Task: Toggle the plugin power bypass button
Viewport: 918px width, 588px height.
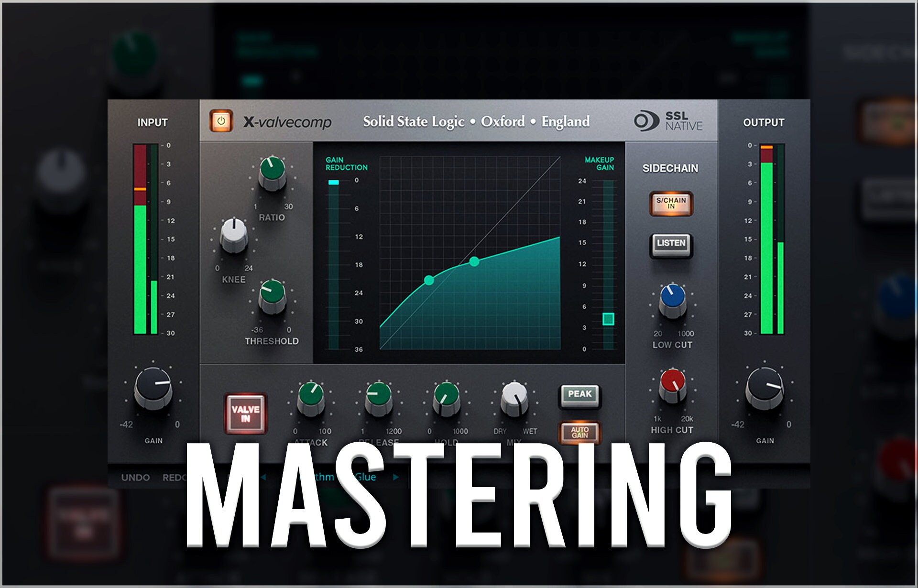Action: (x=221, y=121)
